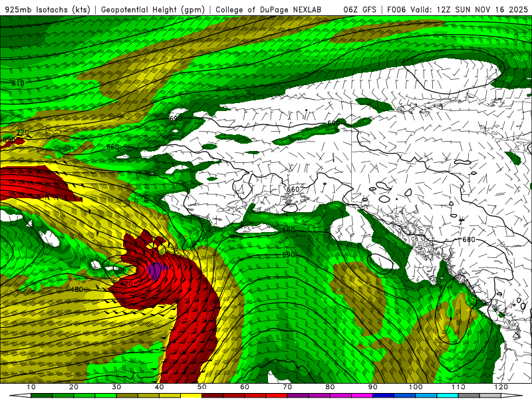Image resolution: width=532 pixels, height=399 pixels.
Task: Click the colorbar label '50'
Action: tap(202, 387)
